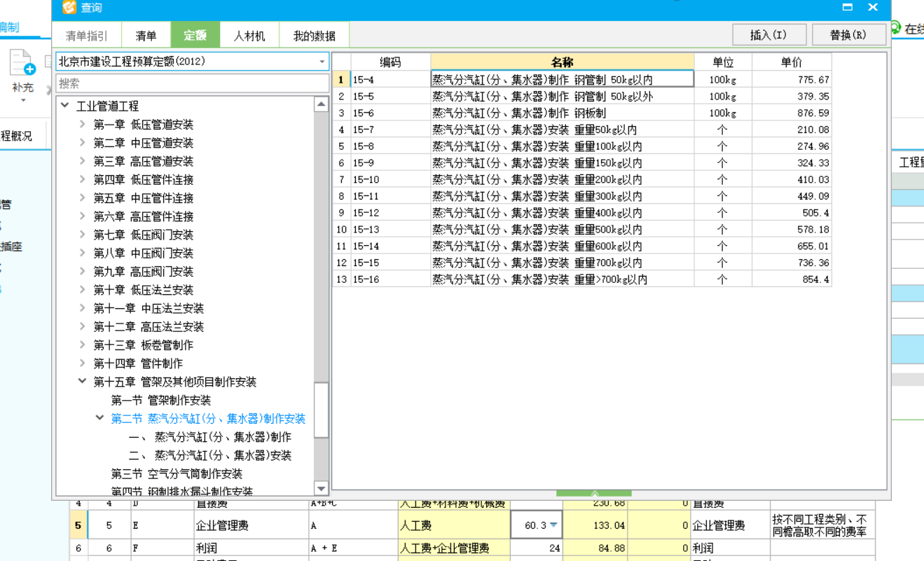Click price cell 854.4

coord(792,279)
